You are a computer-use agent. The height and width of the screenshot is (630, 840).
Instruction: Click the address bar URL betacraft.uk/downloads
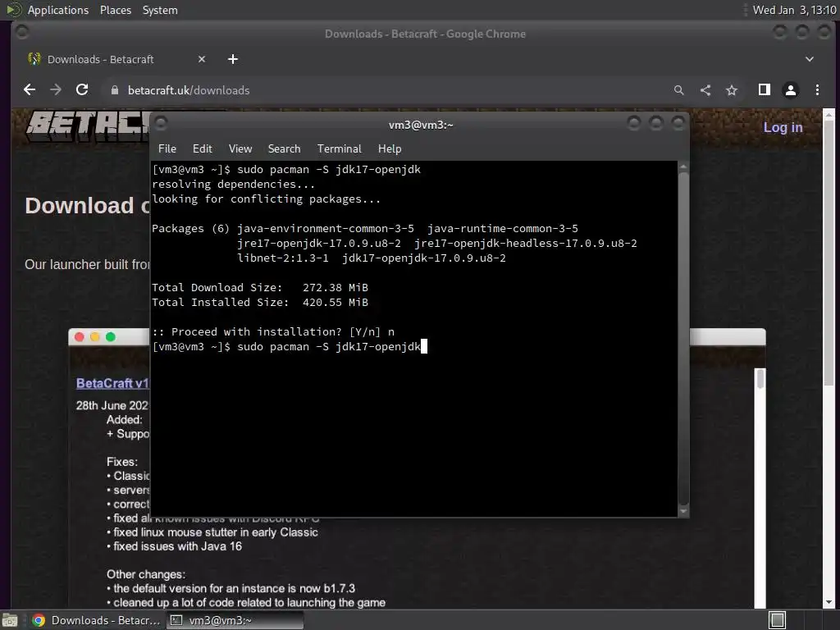(189, 90)
